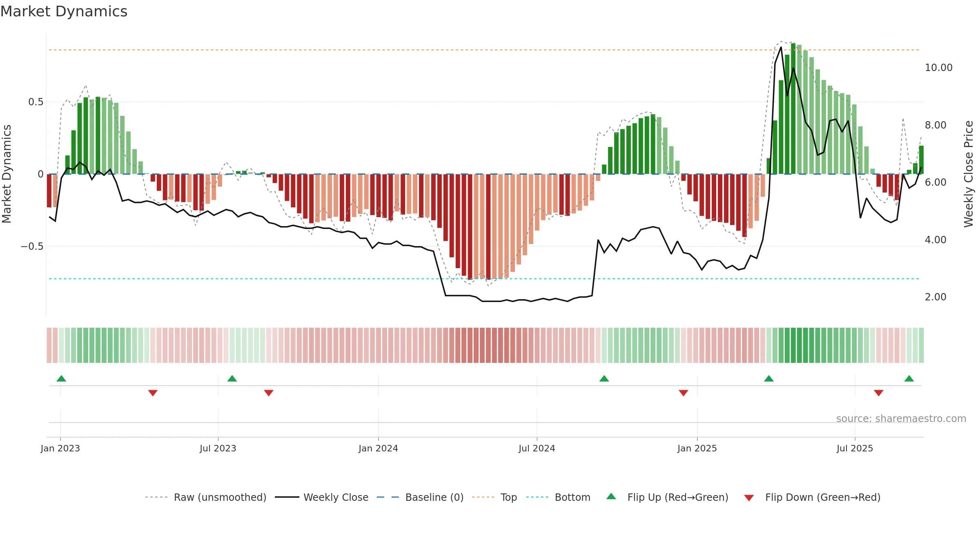980x551 pixels.
Task: Click the Jan 2025 axis label
Action: coord(697,448)
